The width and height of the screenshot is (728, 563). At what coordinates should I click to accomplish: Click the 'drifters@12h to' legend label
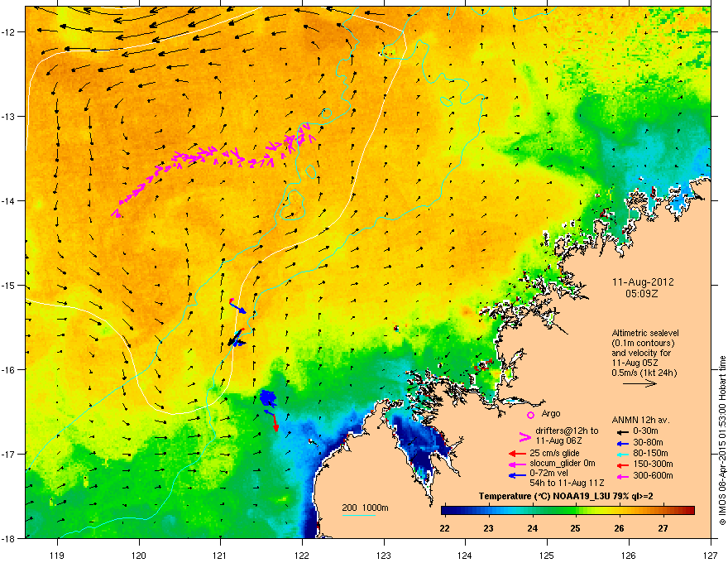coord(567,431)
